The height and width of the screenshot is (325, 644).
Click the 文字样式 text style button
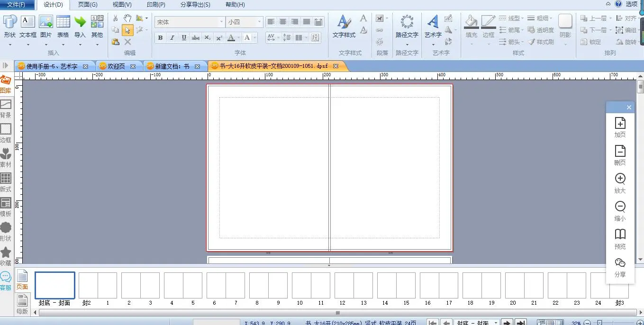(344, 26)
